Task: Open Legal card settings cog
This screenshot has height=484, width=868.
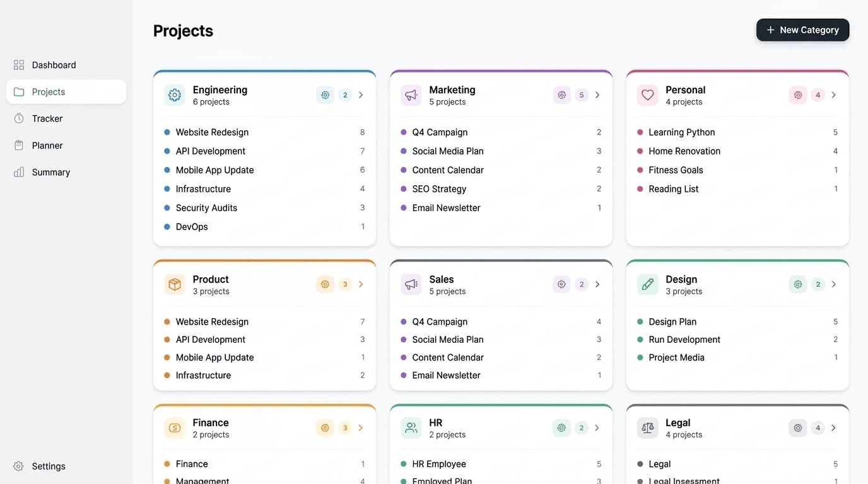Action: click(x=798, y=428)
